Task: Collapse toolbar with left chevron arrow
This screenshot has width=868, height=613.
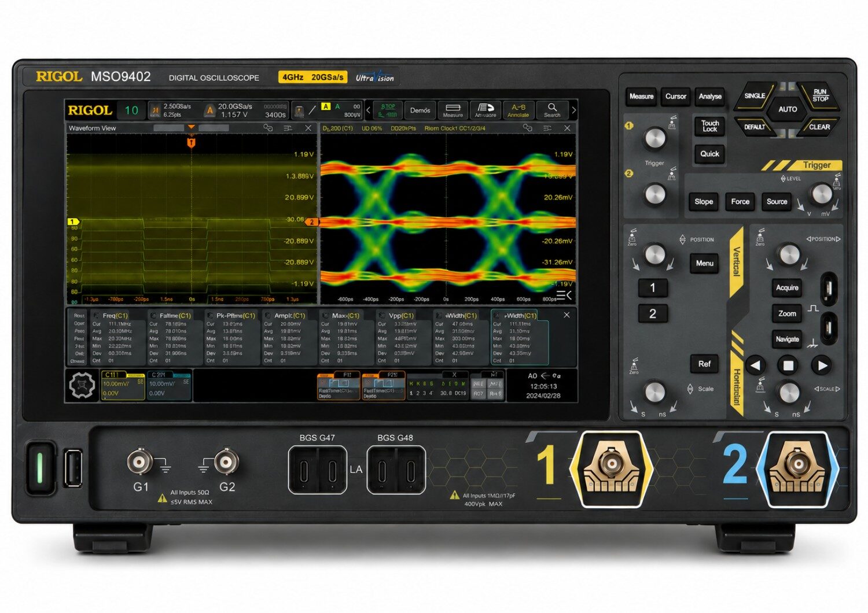Action: coord(368,110)
